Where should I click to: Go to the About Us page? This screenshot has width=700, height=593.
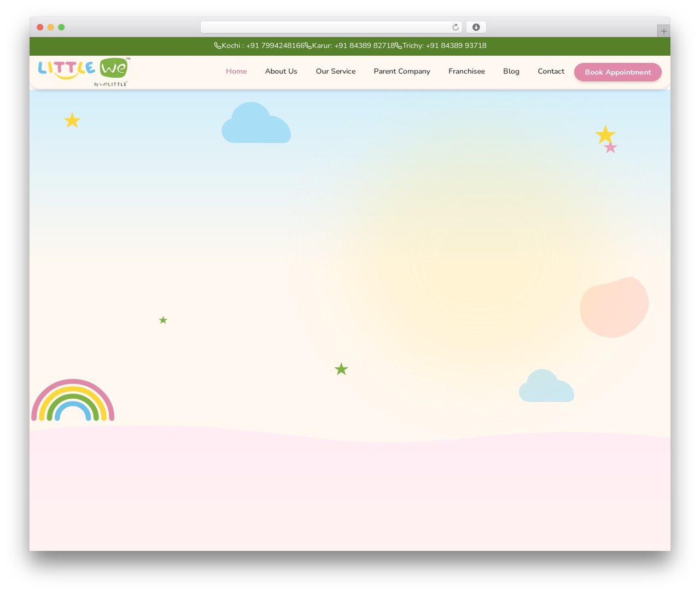(x=281, y=71)
